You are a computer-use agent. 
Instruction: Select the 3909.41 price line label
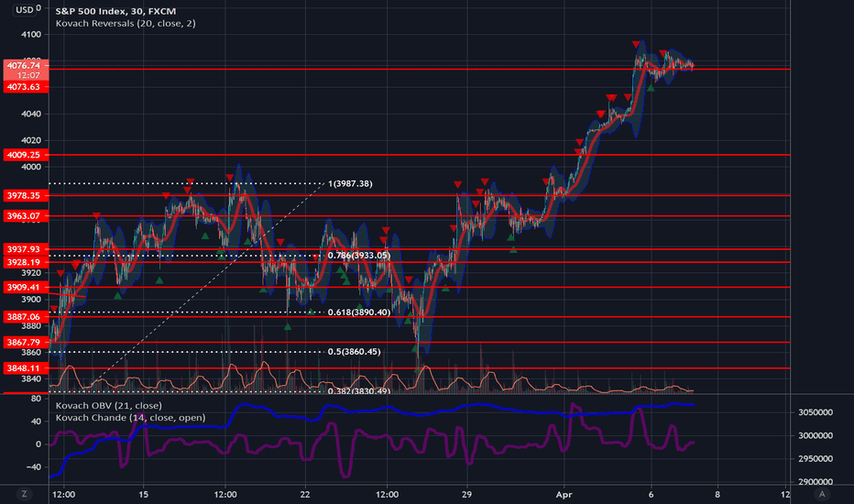[26, 287]
